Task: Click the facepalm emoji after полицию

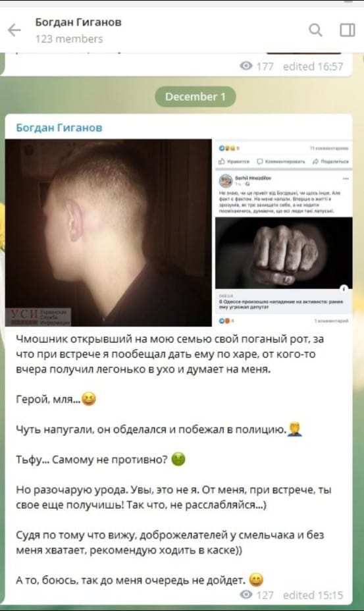Action: 295,429
